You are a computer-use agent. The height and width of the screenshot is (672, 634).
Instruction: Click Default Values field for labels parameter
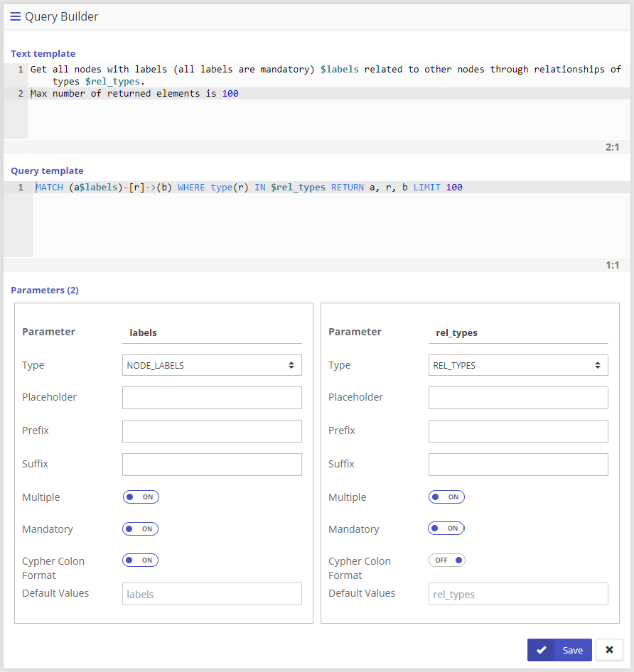point(212,594)
